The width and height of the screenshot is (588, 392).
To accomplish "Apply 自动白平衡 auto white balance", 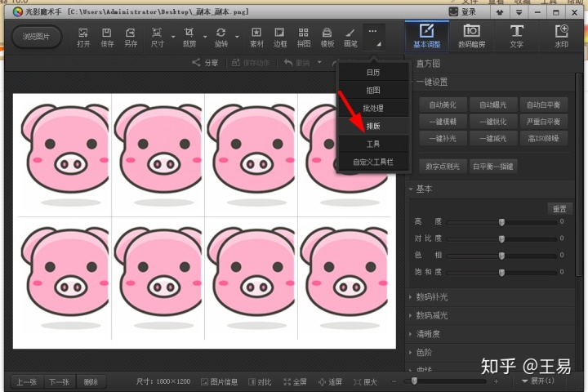I will [x=543, y=105].
